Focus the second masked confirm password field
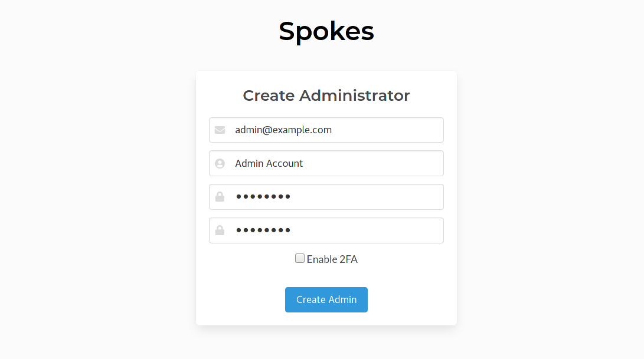 (326, 230)
